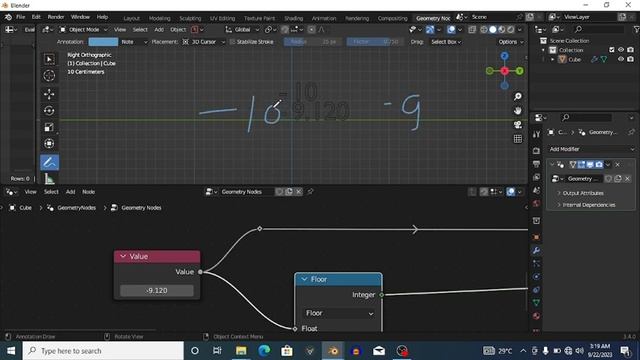Hide the Collection with its eye icon
The height and width of the screenshot is (360, 640).
(x=621, y=50)
